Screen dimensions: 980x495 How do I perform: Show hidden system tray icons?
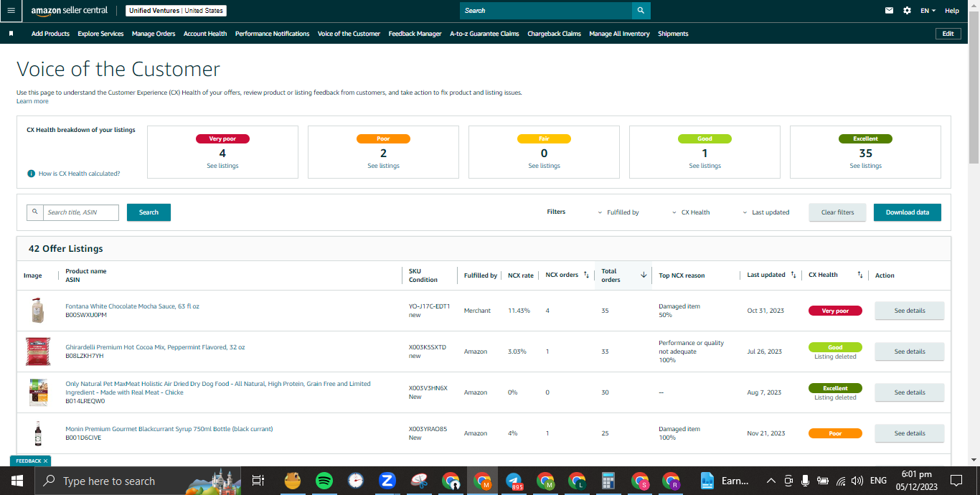click(x=771, y=481)
